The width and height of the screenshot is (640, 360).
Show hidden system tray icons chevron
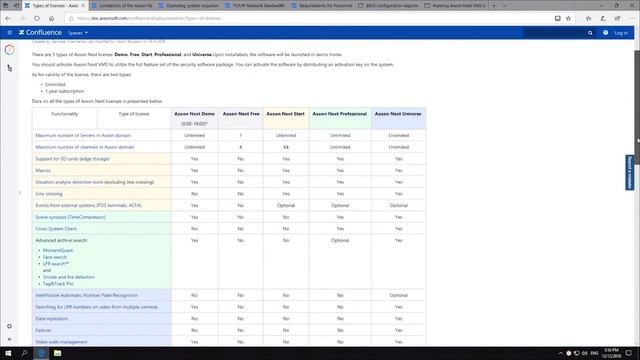click(560, 353)
